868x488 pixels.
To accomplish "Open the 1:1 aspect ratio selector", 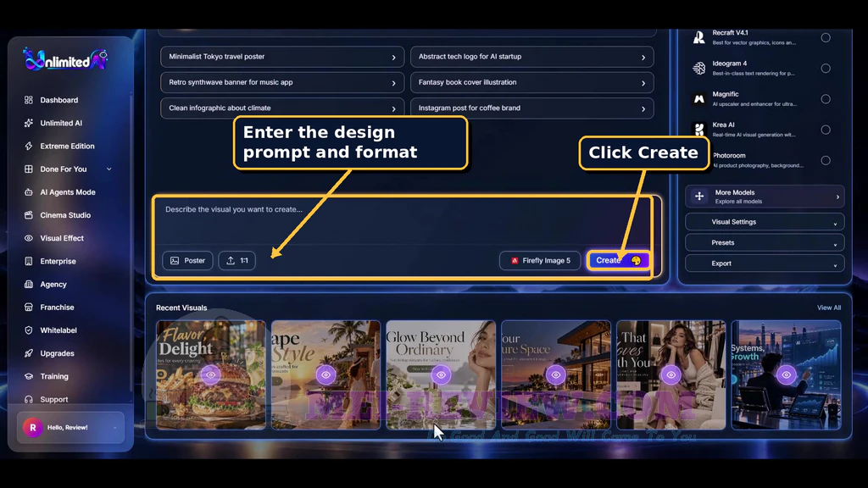I will coord(237,261).
